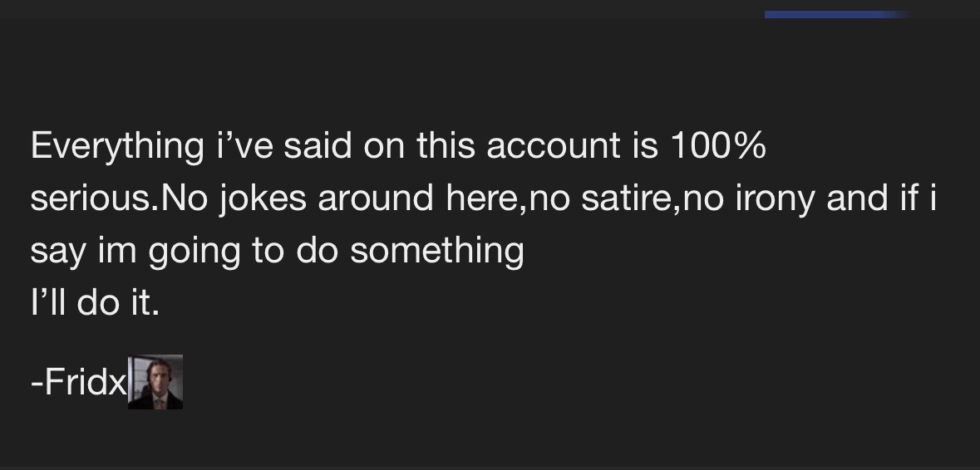
Task: Click the line "I'll do it."
Action: (x=95, y=303)
